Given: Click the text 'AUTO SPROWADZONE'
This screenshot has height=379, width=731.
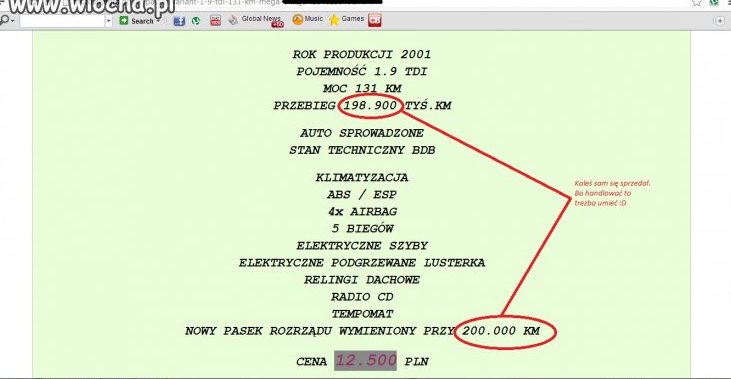Looking at the screenshot, I should (362, 133).
